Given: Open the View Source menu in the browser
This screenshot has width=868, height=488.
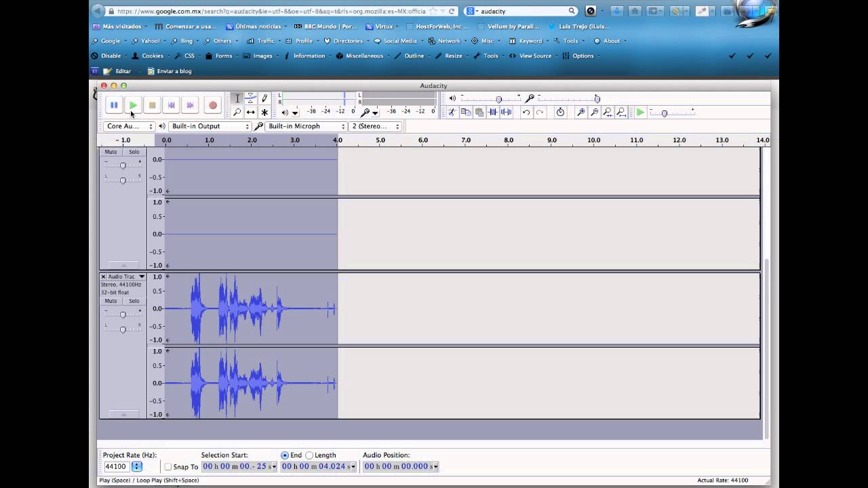Looking at the screenshot, I should (531, 56).
